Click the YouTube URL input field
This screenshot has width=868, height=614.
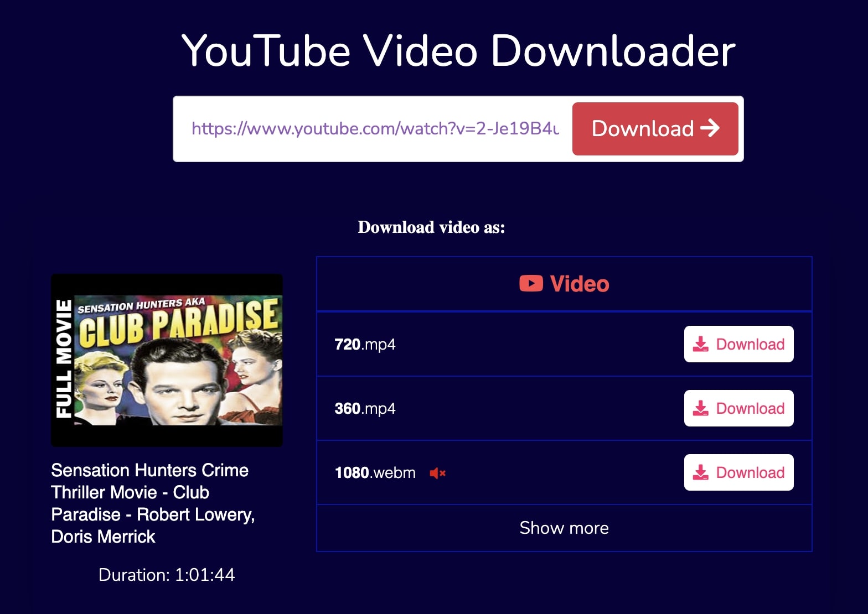coord(375,129)
